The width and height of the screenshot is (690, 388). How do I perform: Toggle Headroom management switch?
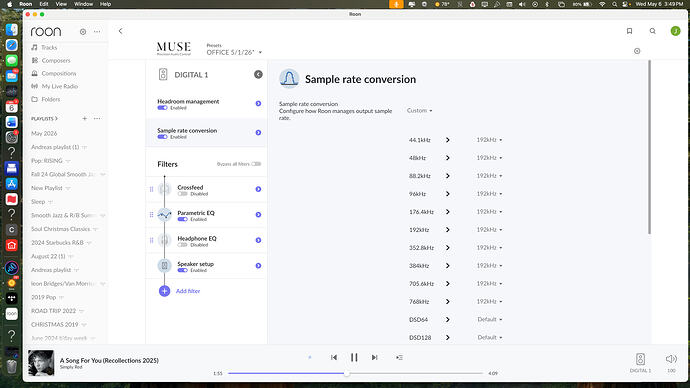click(x=162, y=108)
